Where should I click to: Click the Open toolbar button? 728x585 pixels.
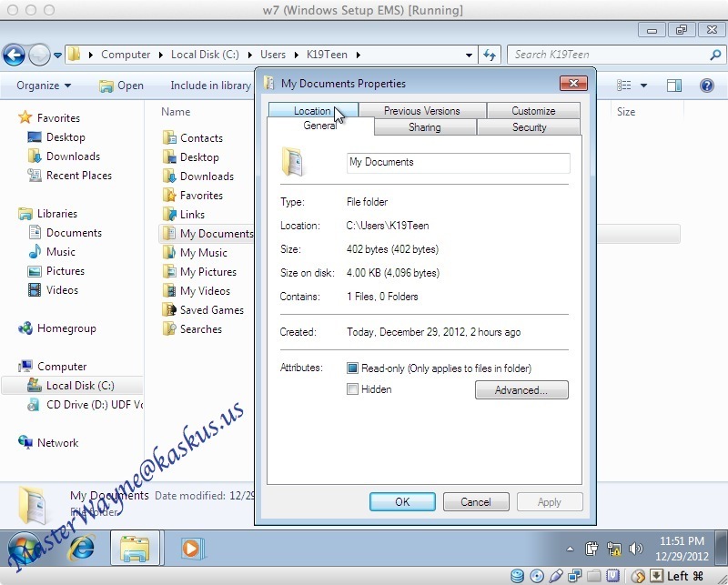121,86
